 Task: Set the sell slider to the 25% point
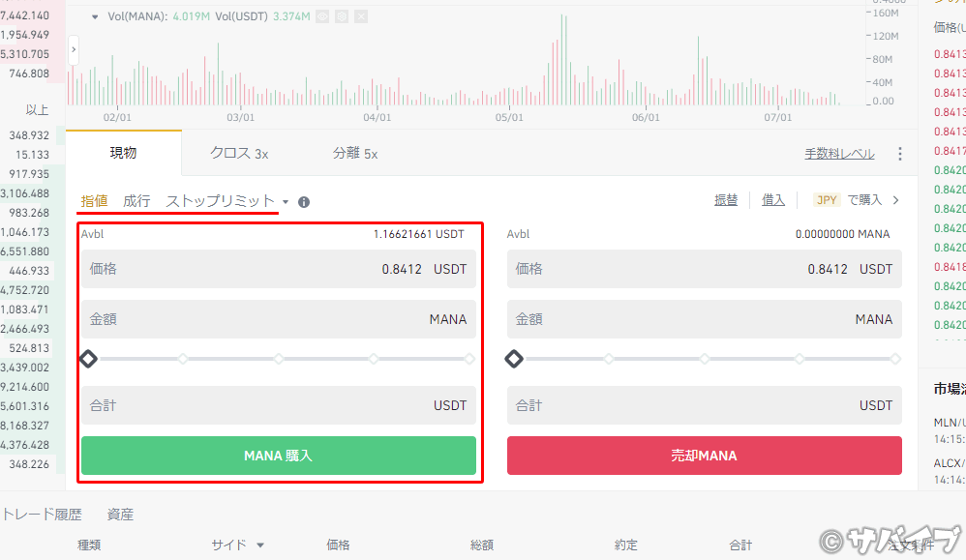point(609,359)
